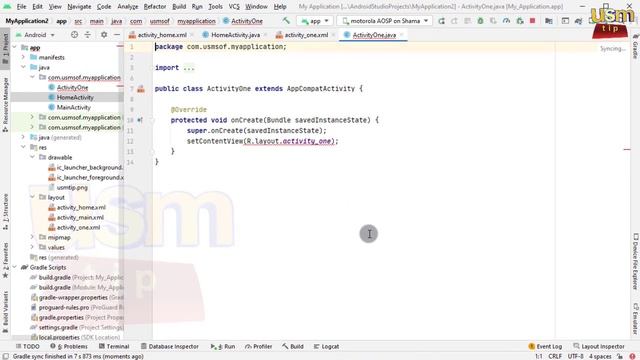Click the myapplication breadcrumb
This screenshot has width=640, height=360.
(196, 21)
